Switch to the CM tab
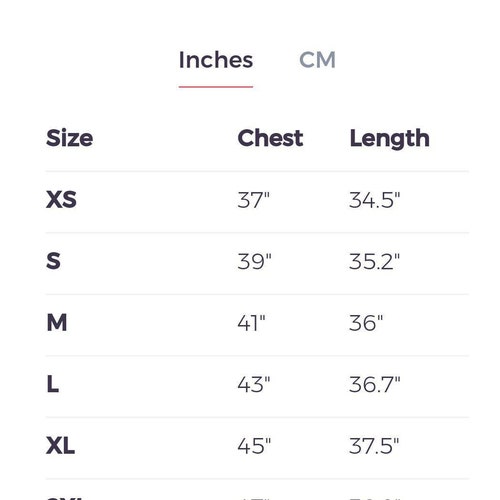 click(317, 60)
